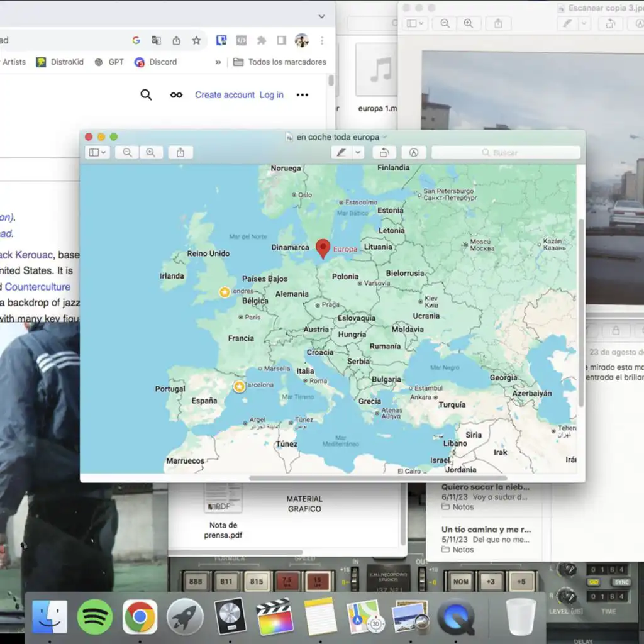Zoom out in the Escanear copia 3 window
The image size is (644, 644).
coord(445,23)
